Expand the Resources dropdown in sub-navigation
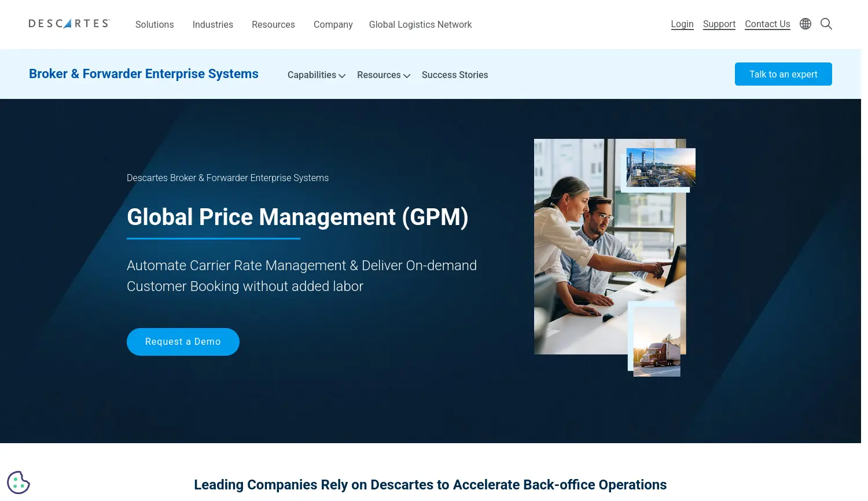 tap(384, 75)
